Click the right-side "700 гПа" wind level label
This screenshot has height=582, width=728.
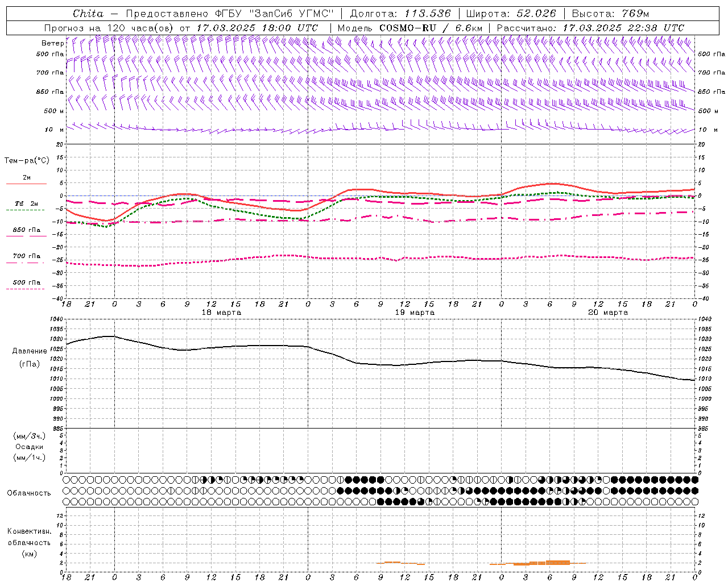tap(712, 73)
